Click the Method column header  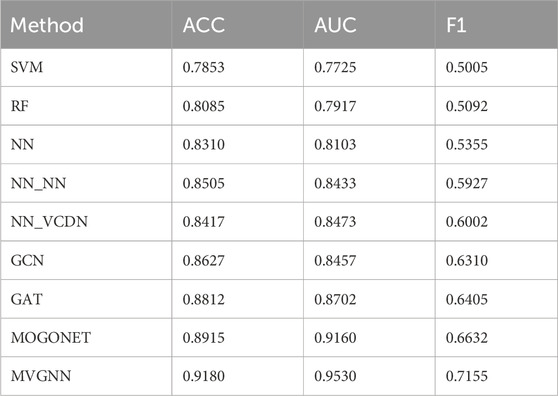point(47,25)
